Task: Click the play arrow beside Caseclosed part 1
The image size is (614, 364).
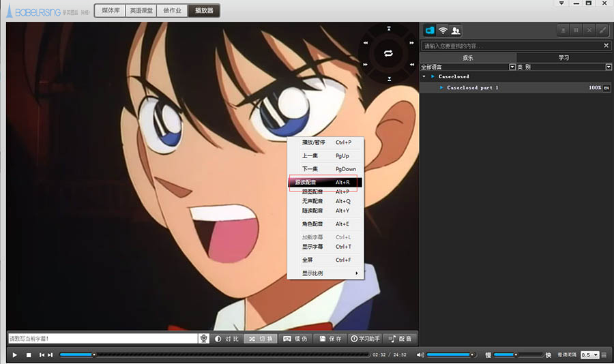Action: 441,88
